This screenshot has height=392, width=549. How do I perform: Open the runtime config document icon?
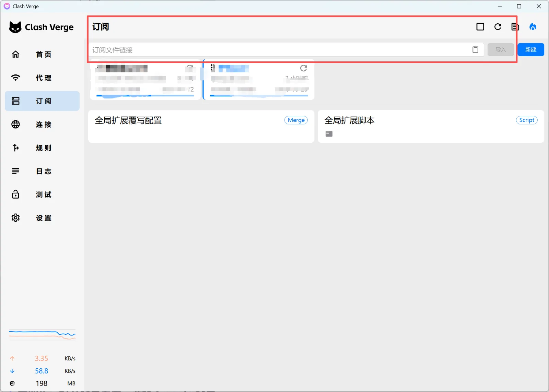(x=515, y=27)
